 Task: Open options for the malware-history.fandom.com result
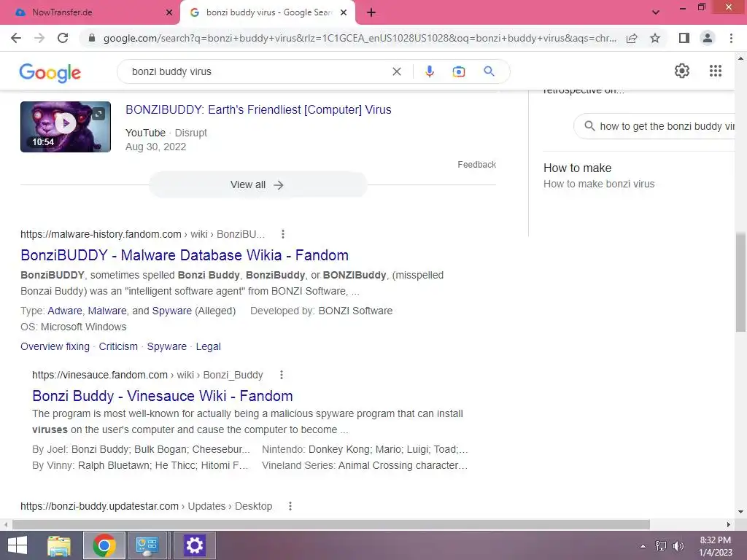283,234
